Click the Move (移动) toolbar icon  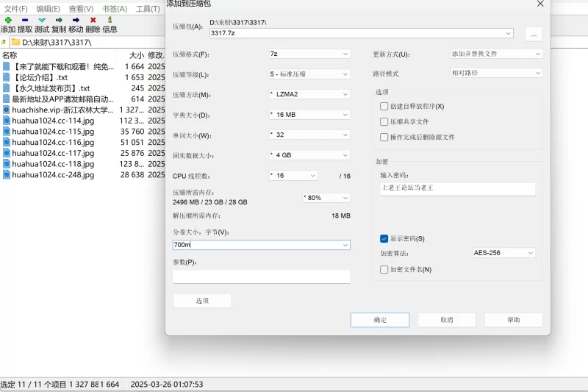(x=76, y=20)
